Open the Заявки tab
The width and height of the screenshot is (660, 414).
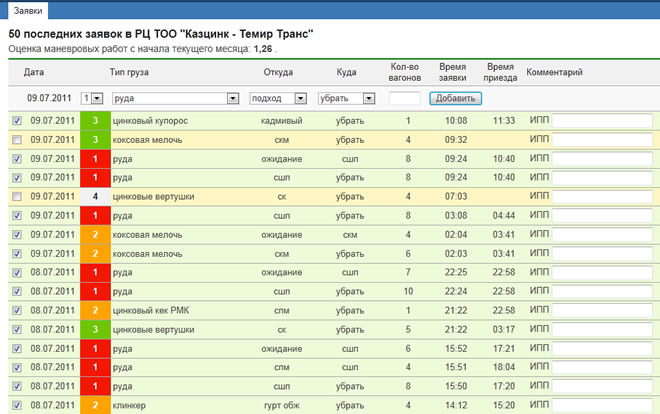pos(28,11)
